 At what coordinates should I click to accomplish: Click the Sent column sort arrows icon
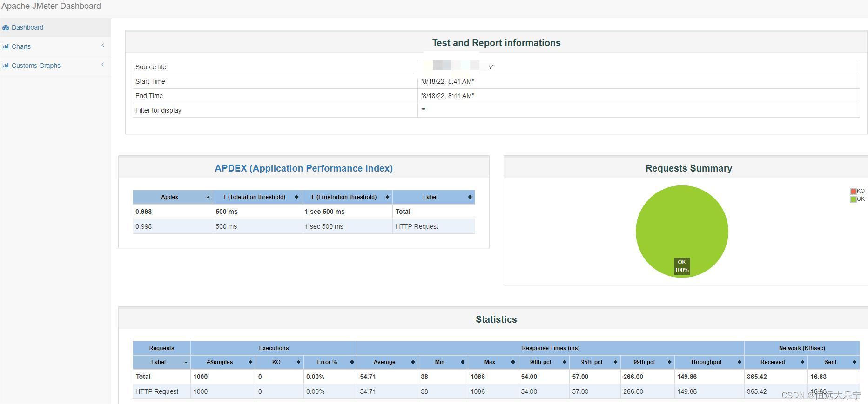(855, 362)
